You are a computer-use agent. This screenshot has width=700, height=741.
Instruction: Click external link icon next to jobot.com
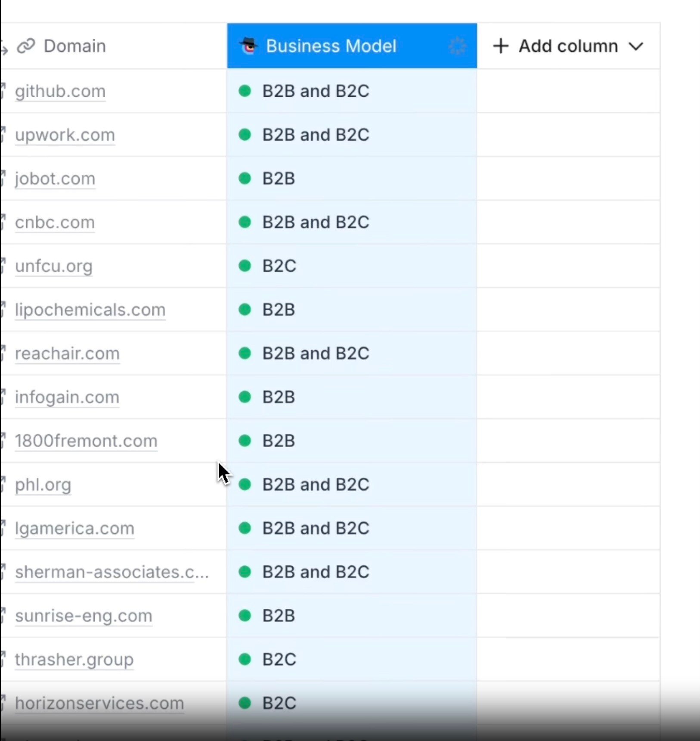[3, 178]
